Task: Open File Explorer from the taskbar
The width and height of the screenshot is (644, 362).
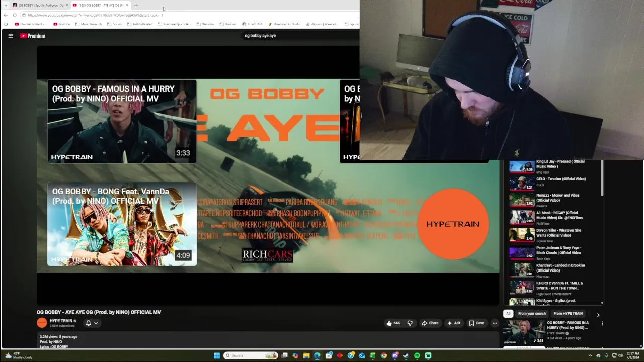Action: (x=306, y=355)
